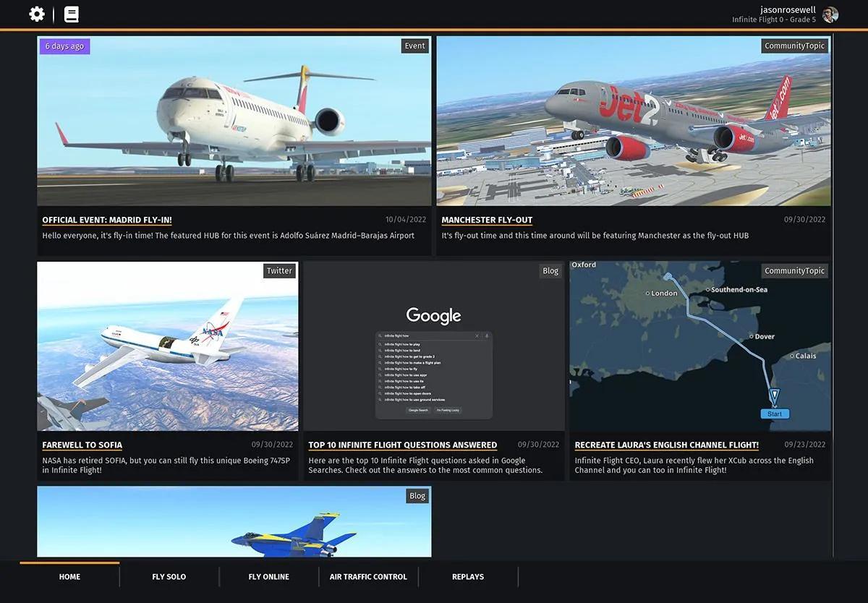Open the settings gear icon
868x603 pixels.
(x=37, y=14)
